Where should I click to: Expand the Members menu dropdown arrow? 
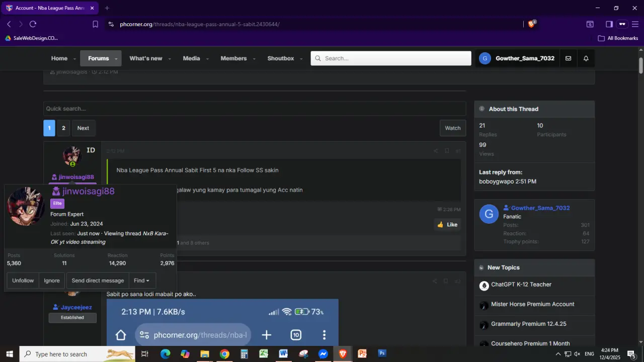[254, 59]
